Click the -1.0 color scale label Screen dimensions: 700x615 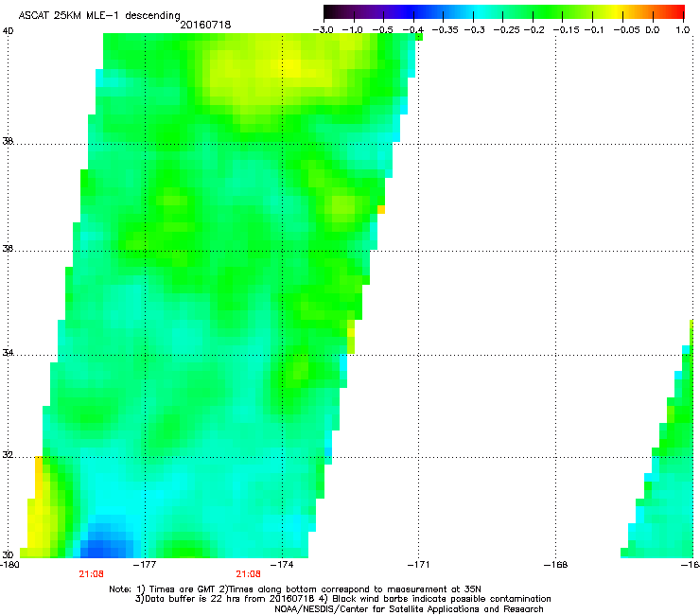[x=353, y=30]
